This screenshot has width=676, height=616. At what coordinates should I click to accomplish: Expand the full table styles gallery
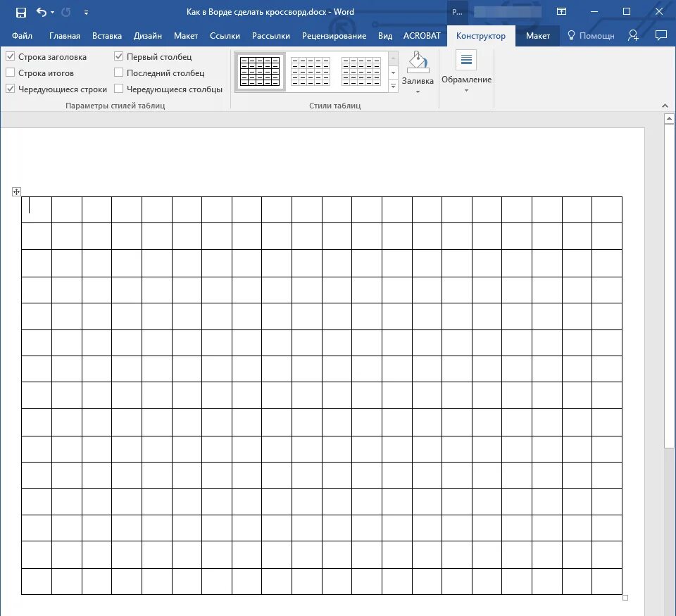[393, 86]
